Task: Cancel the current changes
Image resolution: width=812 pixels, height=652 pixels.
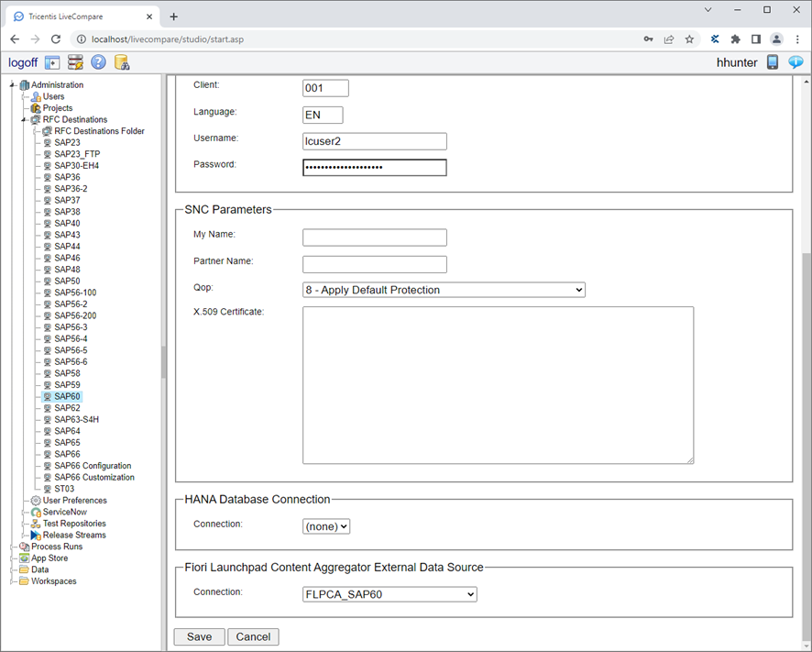Action: pos(253,635)
